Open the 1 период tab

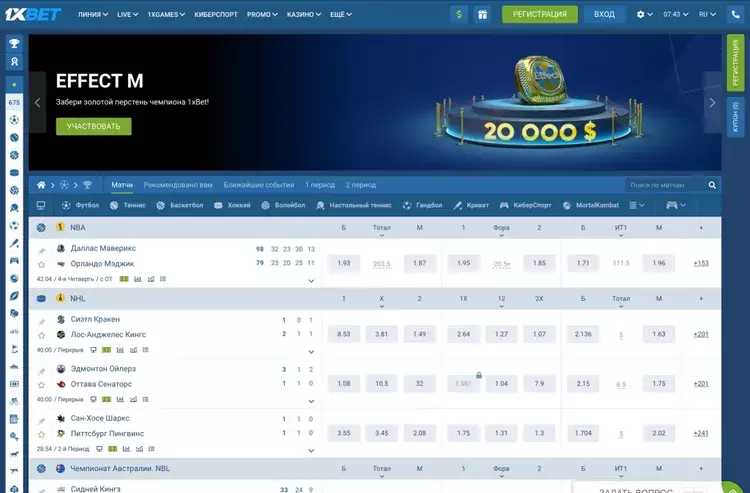click(320, 185)
